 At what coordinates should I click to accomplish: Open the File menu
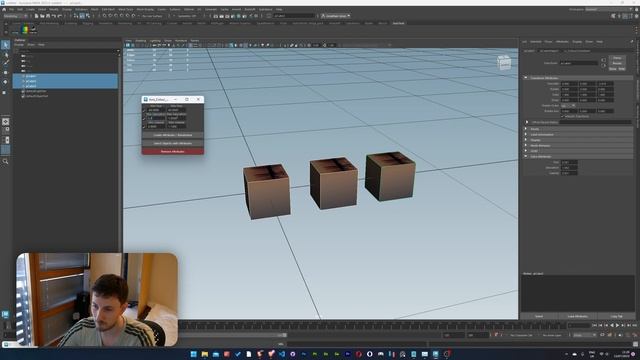point(11,9)
